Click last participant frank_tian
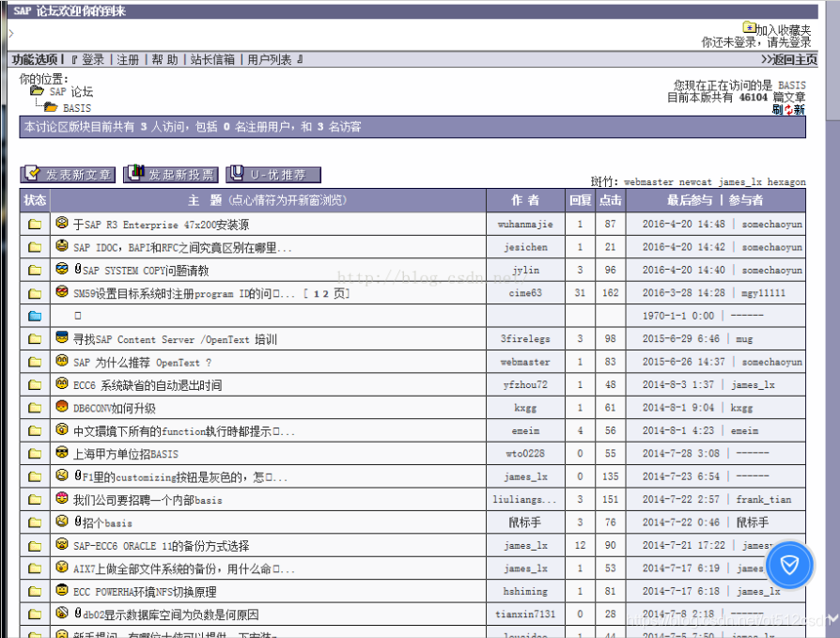This screenshot has width=840, height=638. pyautogui.click(x=763, y=500)
